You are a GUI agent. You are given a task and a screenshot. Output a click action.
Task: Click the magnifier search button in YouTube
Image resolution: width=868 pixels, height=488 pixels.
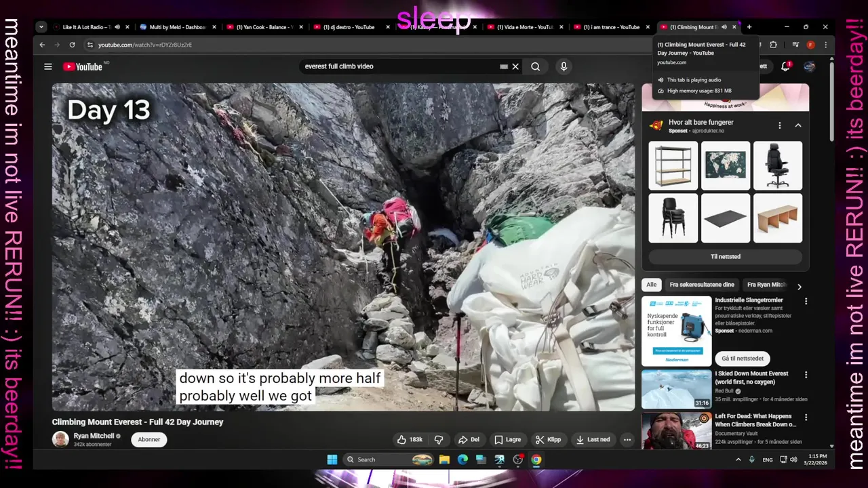click(x=536, y=66)
